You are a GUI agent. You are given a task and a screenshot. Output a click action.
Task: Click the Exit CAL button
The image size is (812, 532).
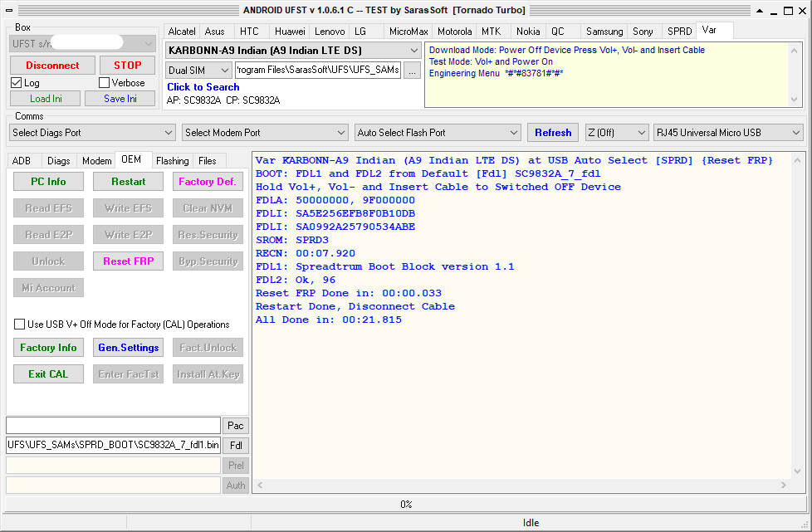tap(48, 374)
